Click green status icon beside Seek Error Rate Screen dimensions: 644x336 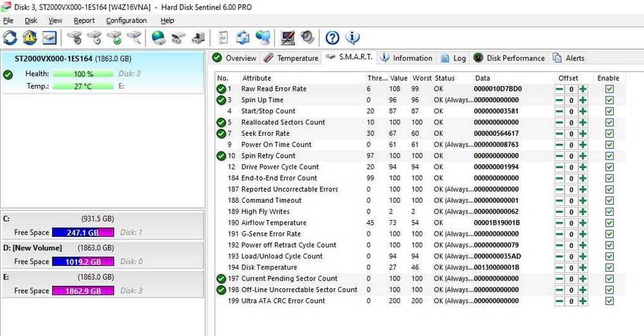point(221,133)
